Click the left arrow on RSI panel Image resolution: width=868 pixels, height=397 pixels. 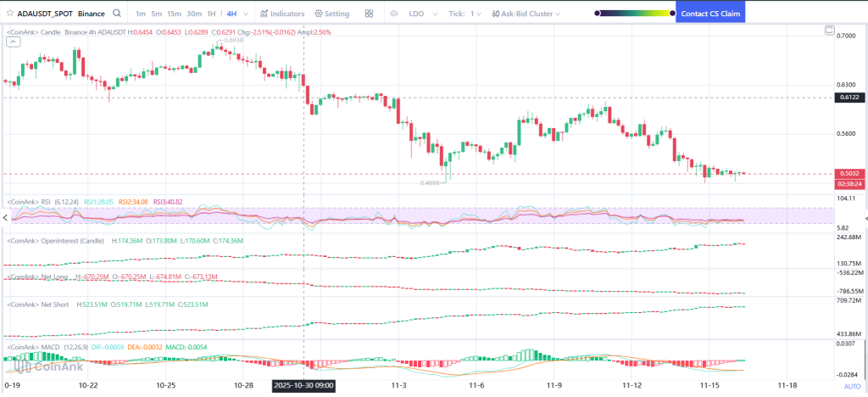[x=4, y=217]
